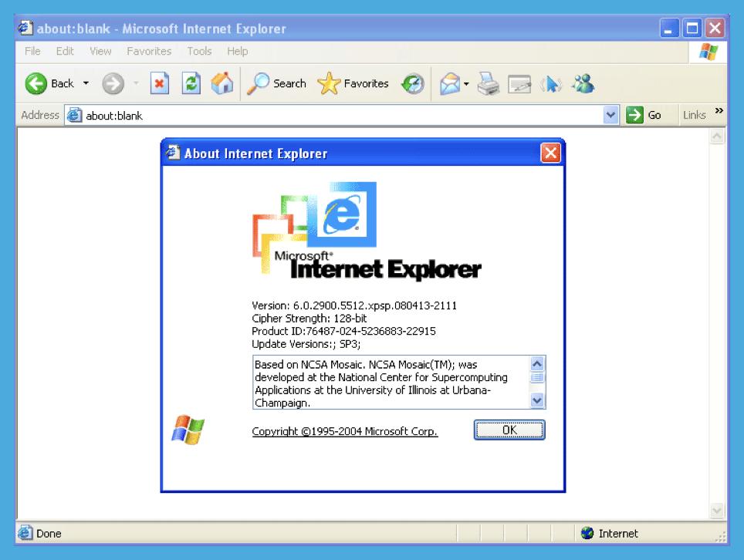Click the status bar page icon
Screen dimensions: 744x560
pos(25,533)
